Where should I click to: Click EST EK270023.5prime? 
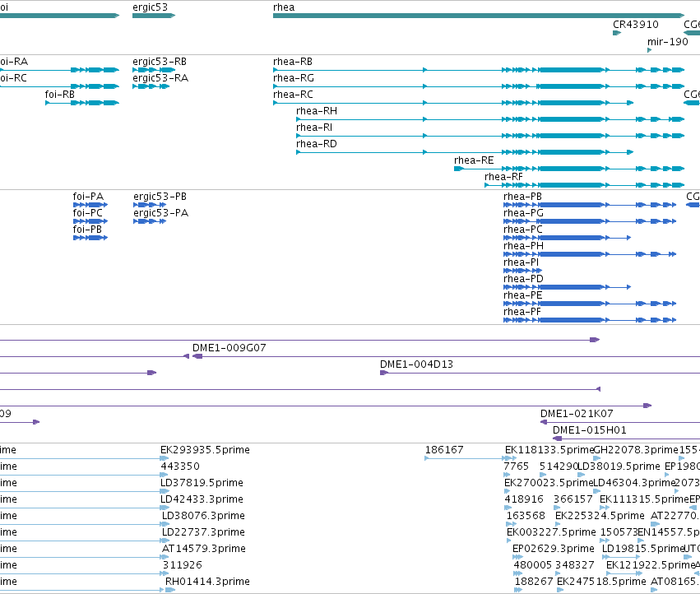(508, 491)
